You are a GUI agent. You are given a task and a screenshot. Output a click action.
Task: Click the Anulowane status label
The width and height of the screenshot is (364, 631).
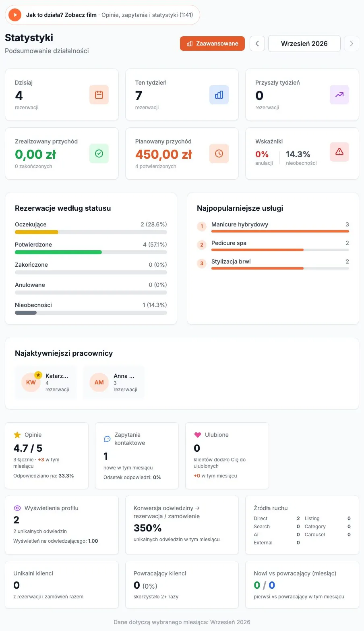pos(30,285)
